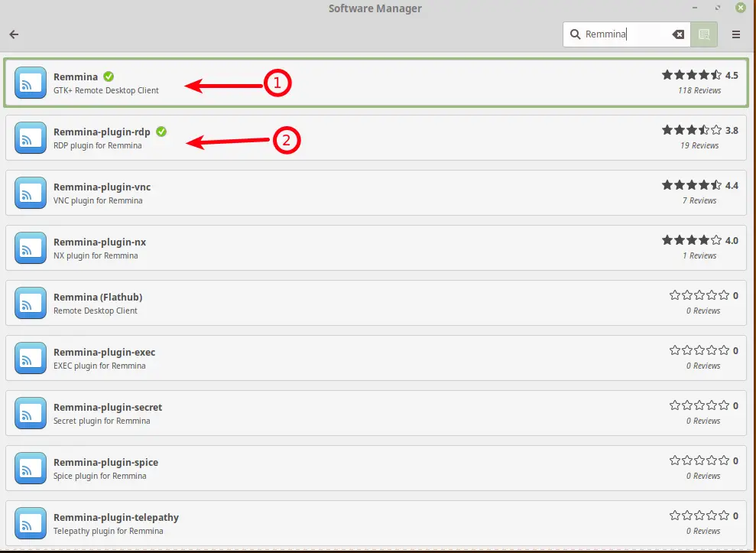Go back using the back arrow
This screenshot has width=756, height=553.
[x=14, y=34]
